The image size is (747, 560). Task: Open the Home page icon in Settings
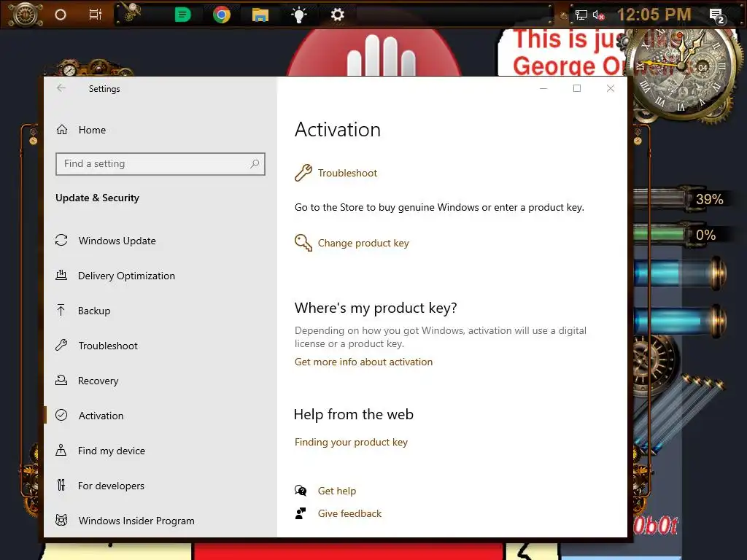tap(62, 130)
